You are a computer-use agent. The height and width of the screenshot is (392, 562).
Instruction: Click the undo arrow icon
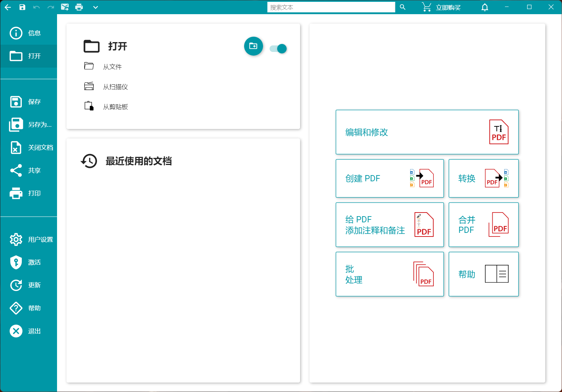(36, 7)
